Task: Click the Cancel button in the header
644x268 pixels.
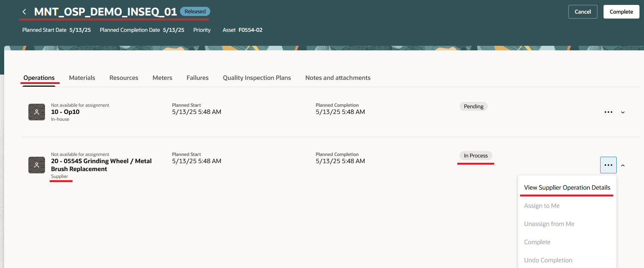Action: click(583, 12)
